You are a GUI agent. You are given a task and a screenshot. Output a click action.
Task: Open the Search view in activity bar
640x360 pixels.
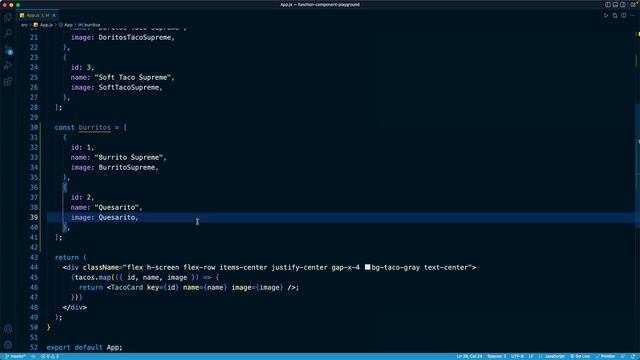[x=8, y=33]
